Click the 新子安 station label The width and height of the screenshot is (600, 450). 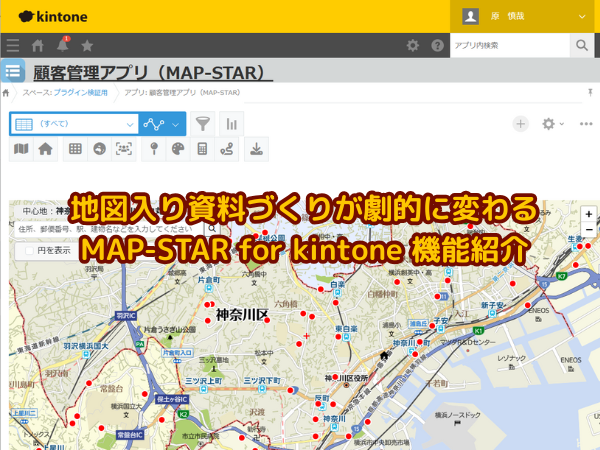click(x=492, y=305)
